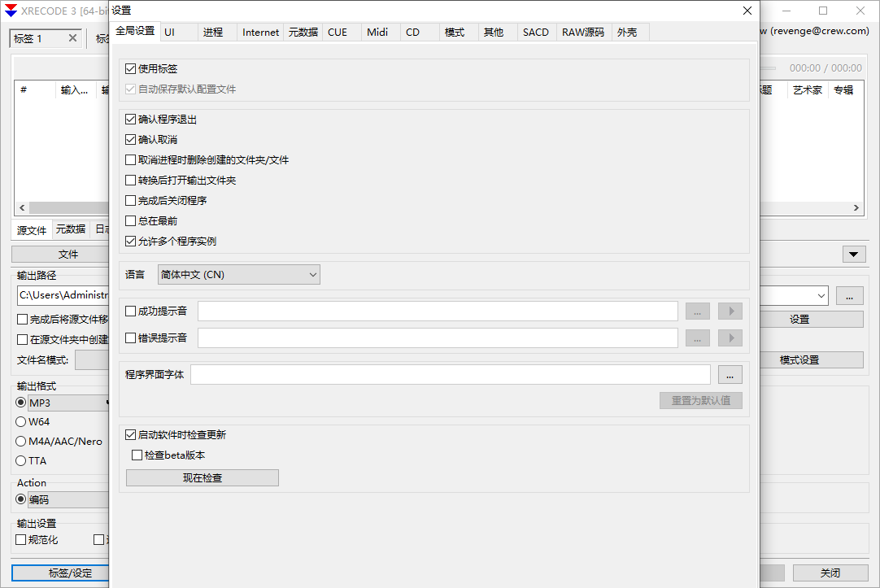The width and height of the screenshot is (880, 588).
Task: Click the 标签/设定 button at bottom left
Action: click(61, 573)
